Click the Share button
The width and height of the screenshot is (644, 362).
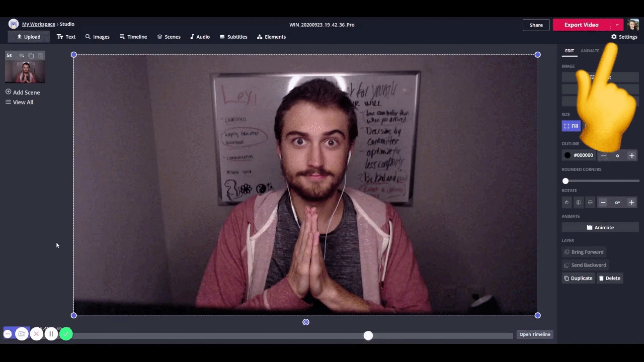536,25
